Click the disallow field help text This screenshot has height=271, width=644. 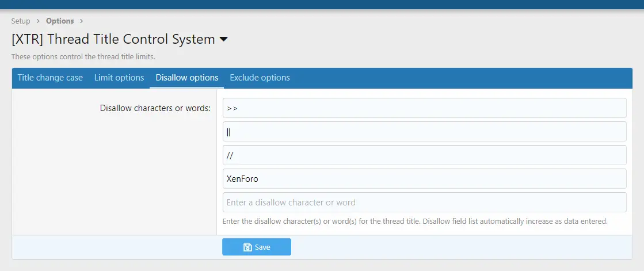coord(415,222)
